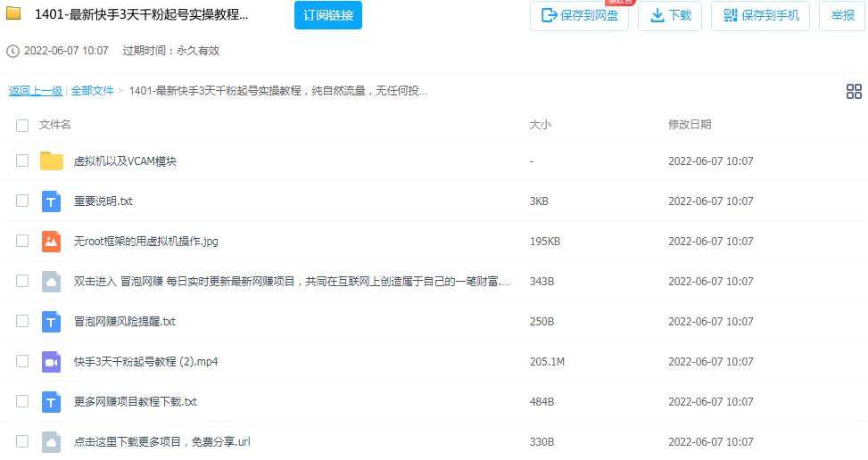Switch to grid view icon
The image size is (868, 460).
click(x=854, y=91)
